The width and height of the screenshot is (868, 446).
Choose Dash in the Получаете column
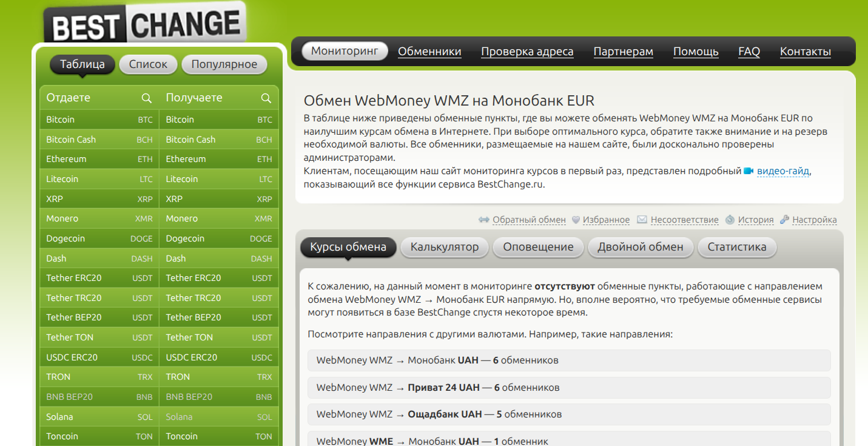219,258
